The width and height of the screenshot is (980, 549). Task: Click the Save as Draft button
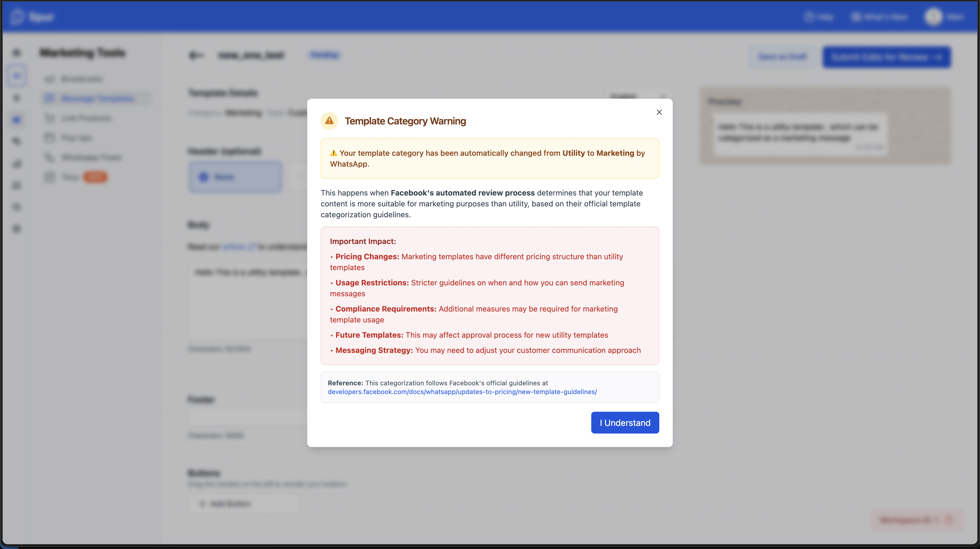[782, 57]
